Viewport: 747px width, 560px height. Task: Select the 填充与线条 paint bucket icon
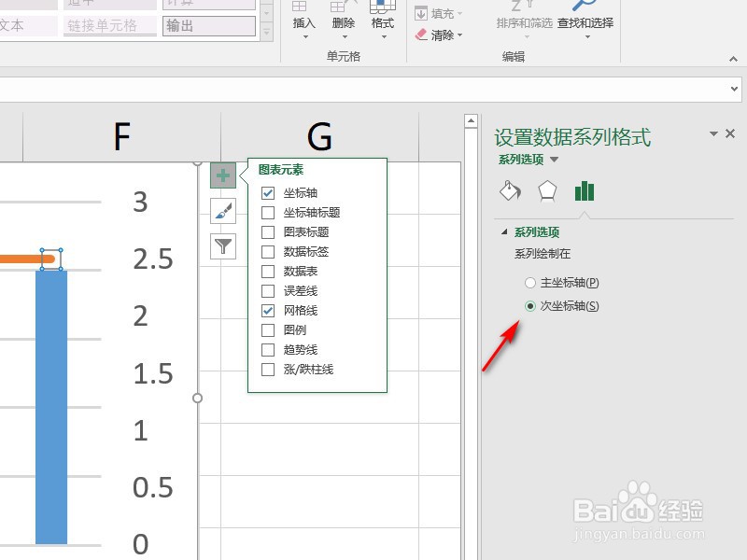(x=510, y=190)
